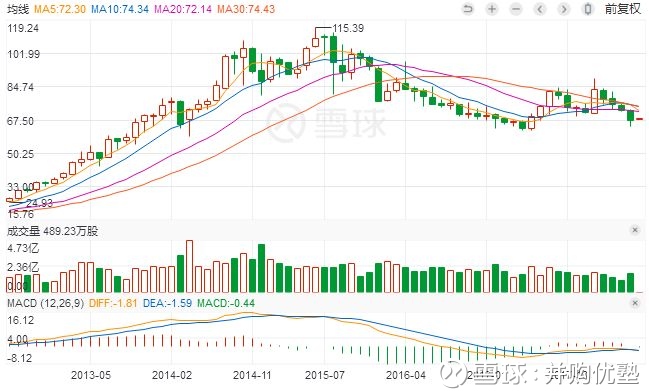The width and height of the screenshot is (649, 391).
Task: Click the 50.25 price axis label
Action: (x=21, y=154)
